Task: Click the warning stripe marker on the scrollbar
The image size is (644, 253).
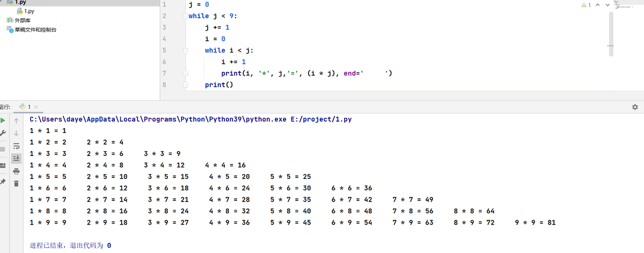Action: (611, 46)
